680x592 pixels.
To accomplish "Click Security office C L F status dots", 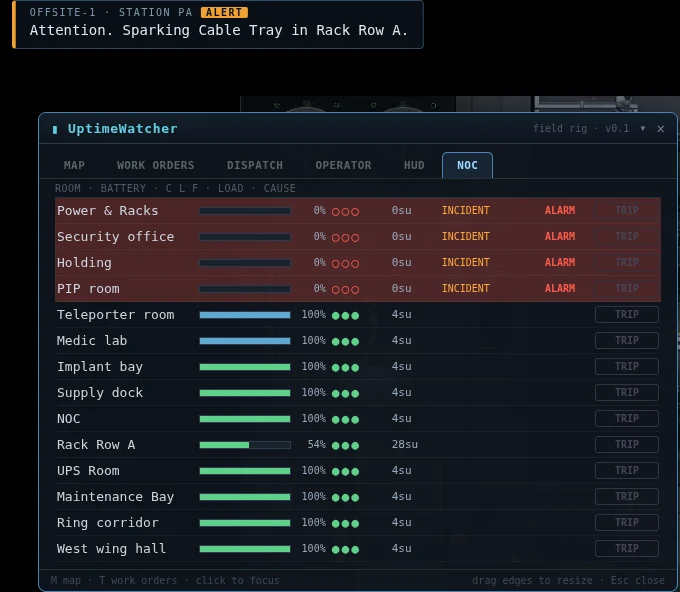I will pos(345,238).
